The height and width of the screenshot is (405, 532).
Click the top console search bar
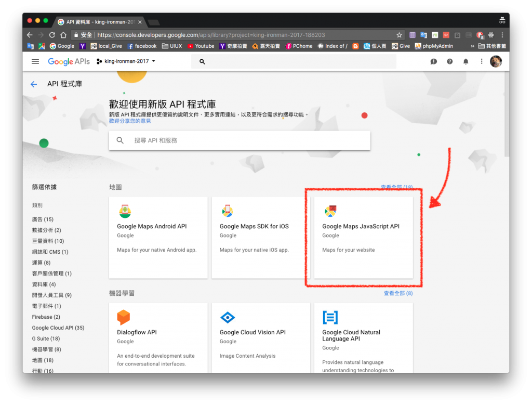click(294, 61)
